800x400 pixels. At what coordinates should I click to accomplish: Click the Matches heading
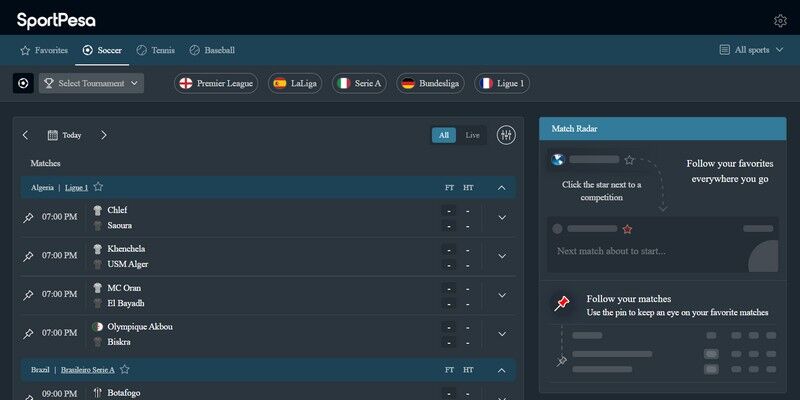(x=45, y=163)
